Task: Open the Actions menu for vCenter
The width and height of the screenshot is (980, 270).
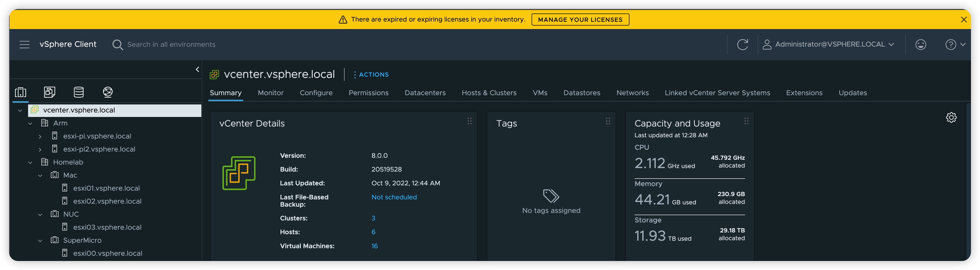Action: pyautogui.click(x=371, y=74)
